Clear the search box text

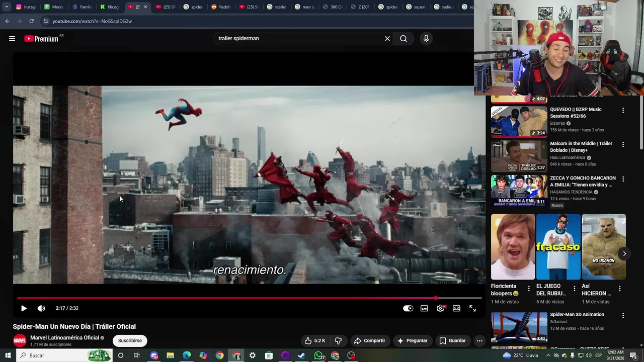pos(387,39)
